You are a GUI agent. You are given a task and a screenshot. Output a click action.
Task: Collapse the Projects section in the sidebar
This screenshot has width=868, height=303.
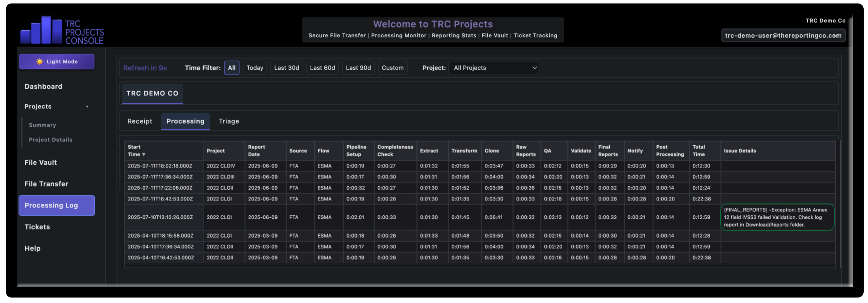point(88,106)
